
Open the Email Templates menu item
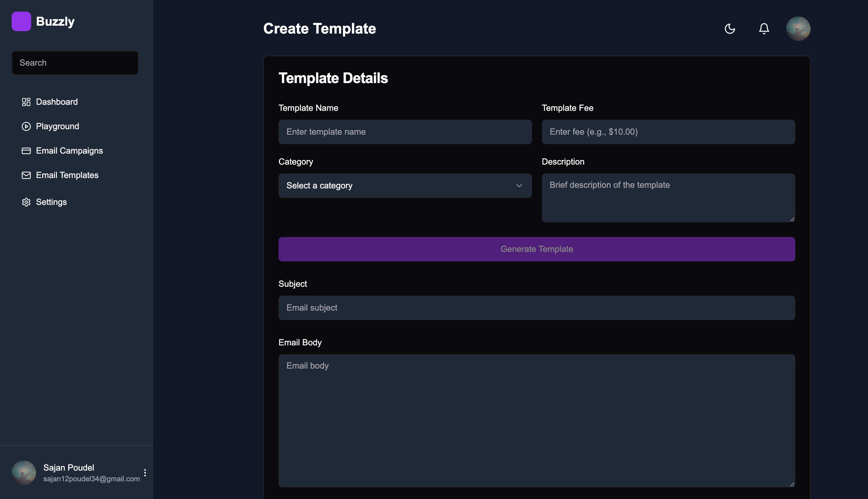coord(67,175)
